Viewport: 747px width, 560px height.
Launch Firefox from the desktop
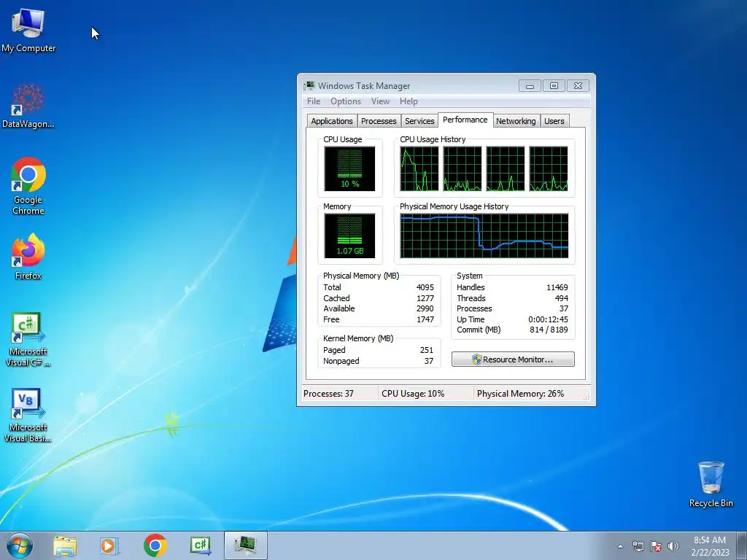pos(28,257)
